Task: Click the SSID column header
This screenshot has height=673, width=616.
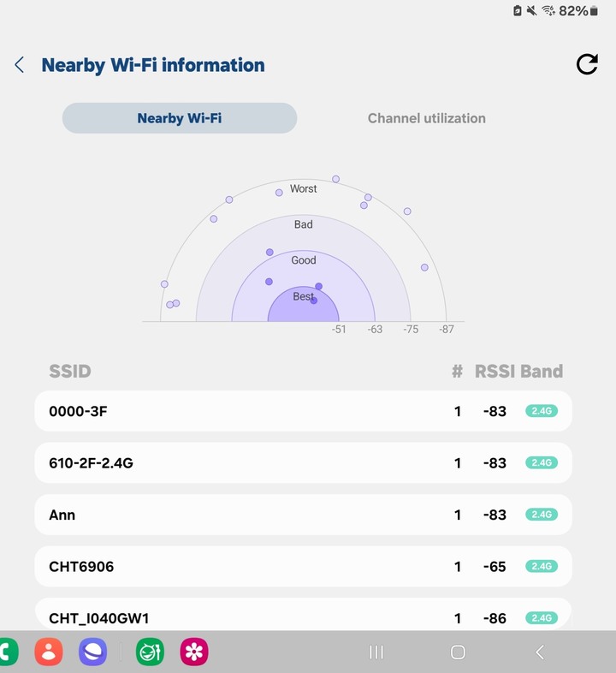Action: 70,372
